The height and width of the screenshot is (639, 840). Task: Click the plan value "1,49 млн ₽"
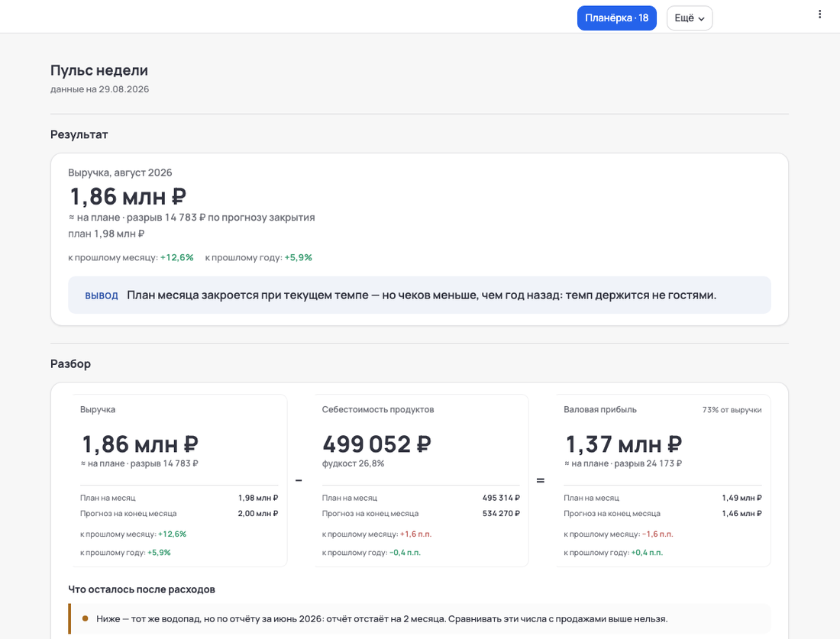coord(742,498)
